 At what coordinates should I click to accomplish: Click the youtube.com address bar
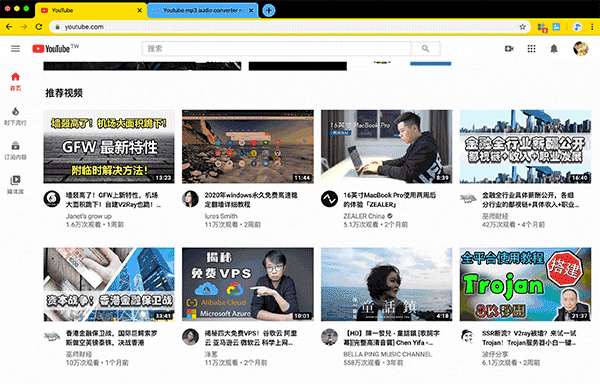pyautogui.click(x=290, y=27)
